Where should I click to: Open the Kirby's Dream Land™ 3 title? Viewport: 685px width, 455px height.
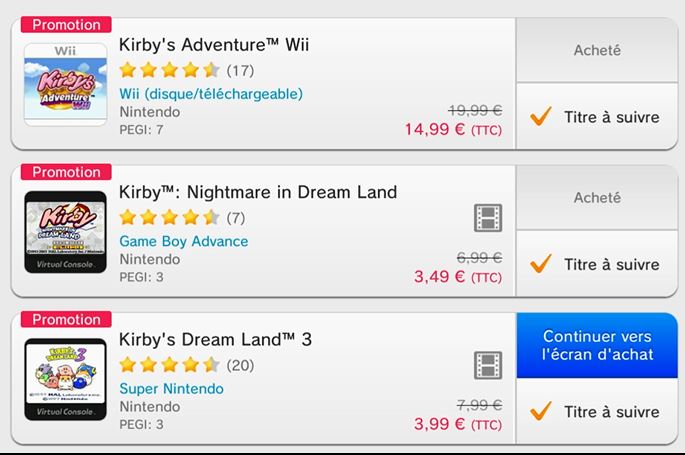pyautogui.click(x=216, y=339)
